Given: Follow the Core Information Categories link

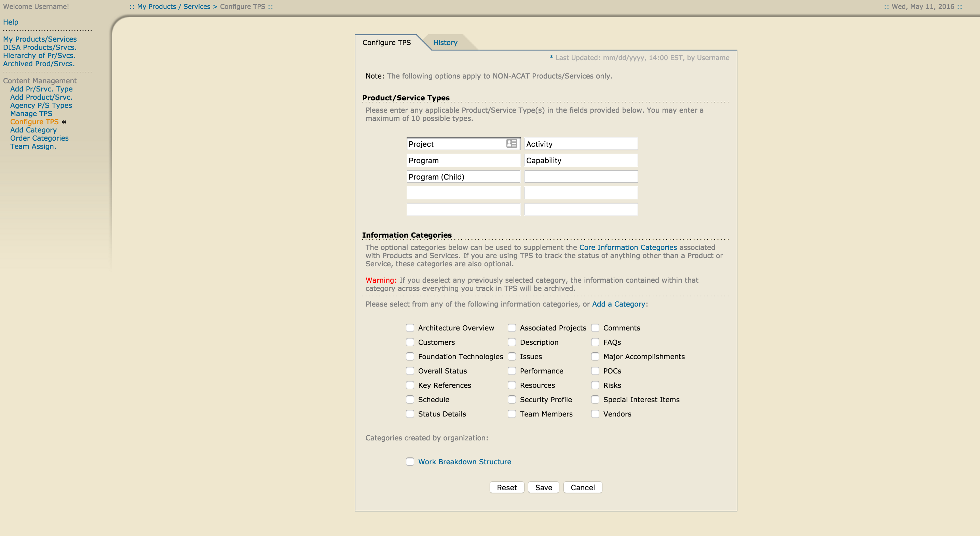Looking at the screenshot, I should [627, 247].
